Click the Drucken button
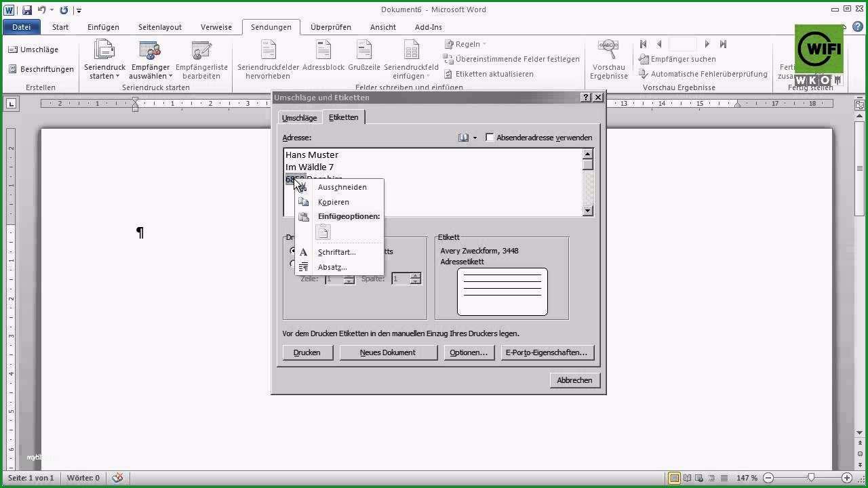This screenshot has width=868, height=488. tap(307, 352)
